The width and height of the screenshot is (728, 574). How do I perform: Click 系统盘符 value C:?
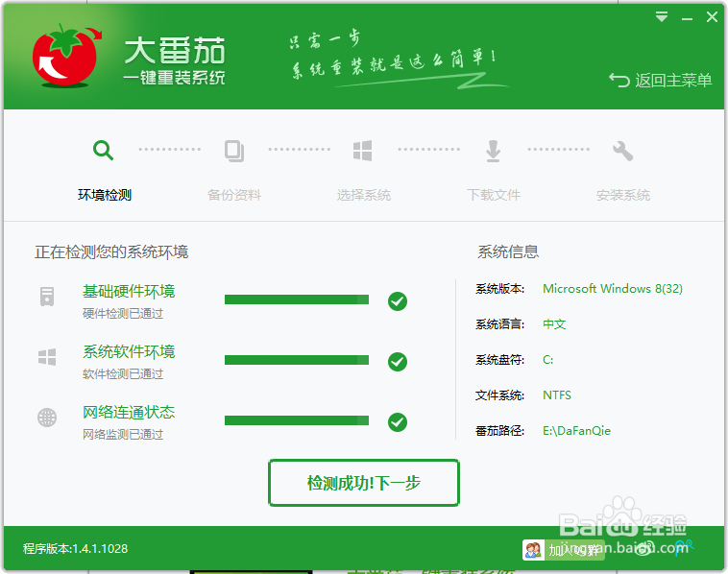(x=547, y=360)
